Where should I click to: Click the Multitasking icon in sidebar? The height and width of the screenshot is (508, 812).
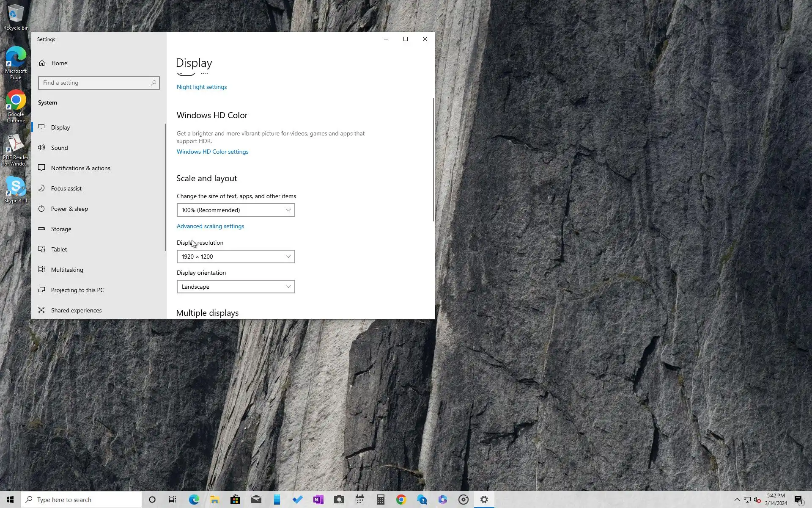pos(41,270)
